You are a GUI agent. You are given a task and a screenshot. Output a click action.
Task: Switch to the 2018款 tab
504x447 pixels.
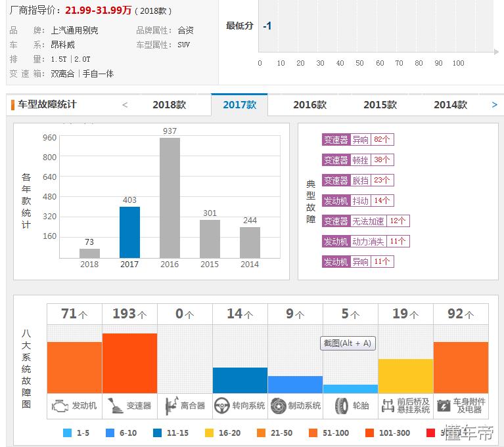pos(170,104)
